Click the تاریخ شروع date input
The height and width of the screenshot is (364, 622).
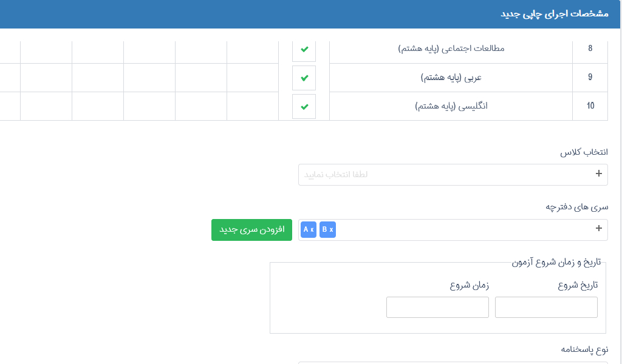pos(546,307)
